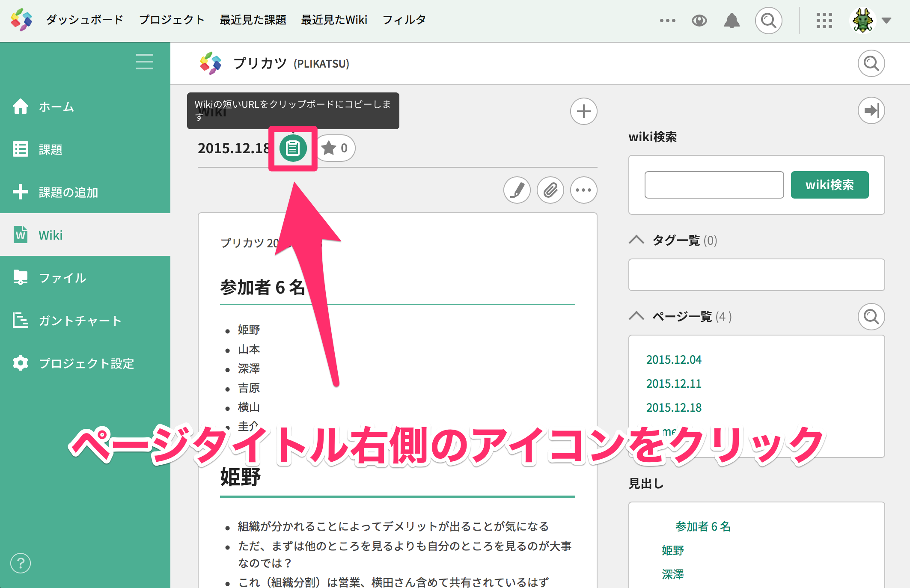Open the 2015.12.11 wiki page link
This screenshot has height=588, width=910.
(674, 383)
